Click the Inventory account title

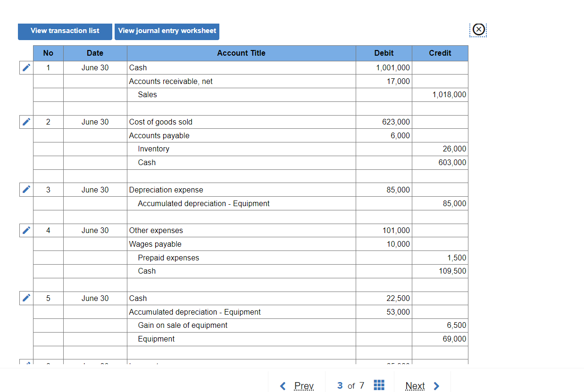click(153, 149)
